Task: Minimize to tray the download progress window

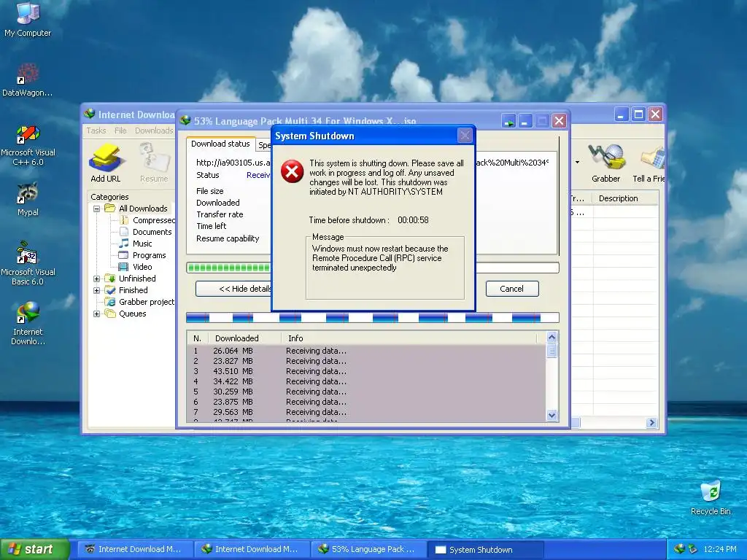Action: coord(508,121)
